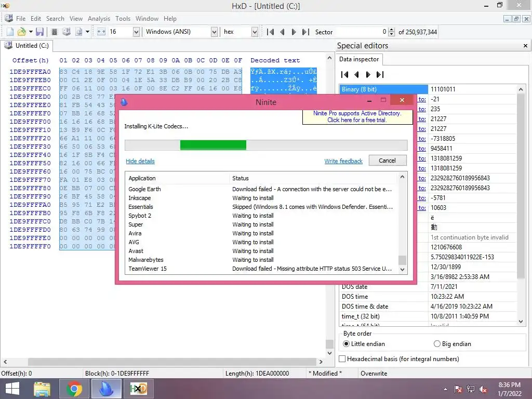Image resolution: width=532 pixels, height=399 pixels.
Task: Click the Ninite list scroll down arrow
Action: pyautogui.click(x=403, y=270)
